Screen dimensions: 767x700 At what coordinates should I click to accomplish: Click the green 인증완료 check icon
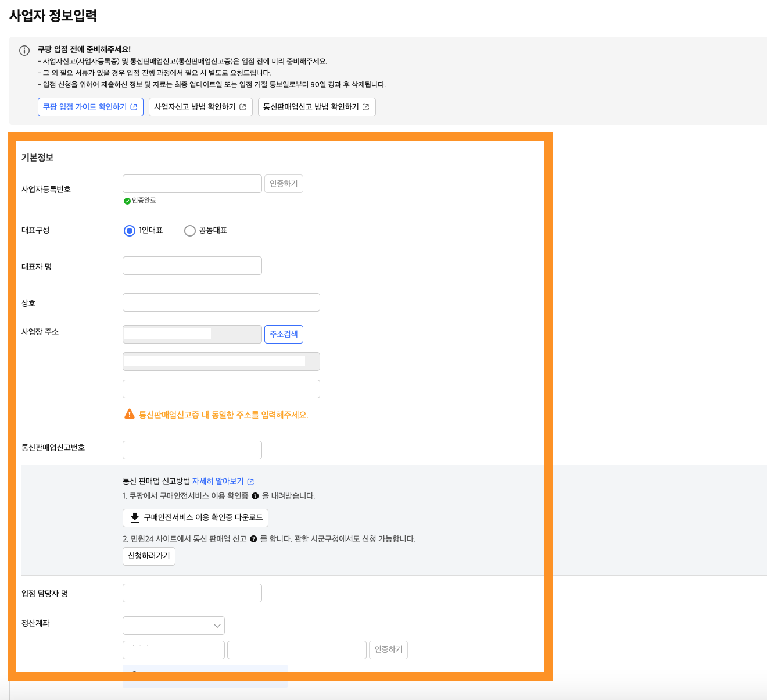click(127, 201)
